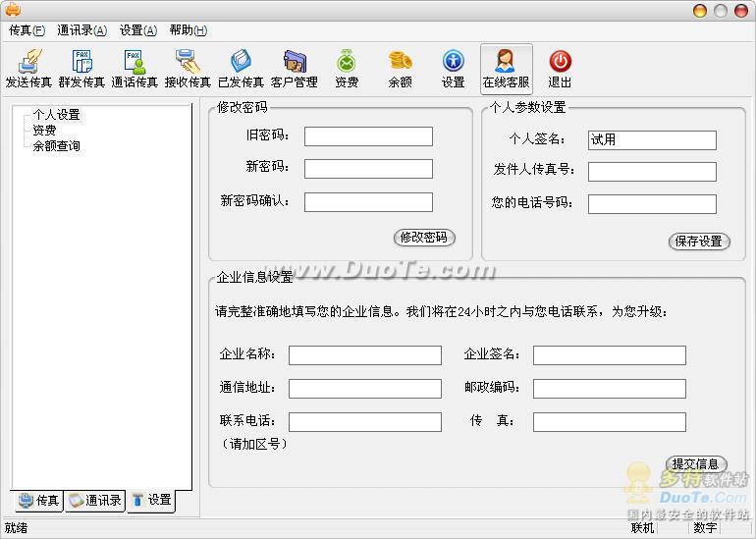This screenshot has width=756, height=539.
Task: Select 余额查询 tree item
Action: coord(56,146)
